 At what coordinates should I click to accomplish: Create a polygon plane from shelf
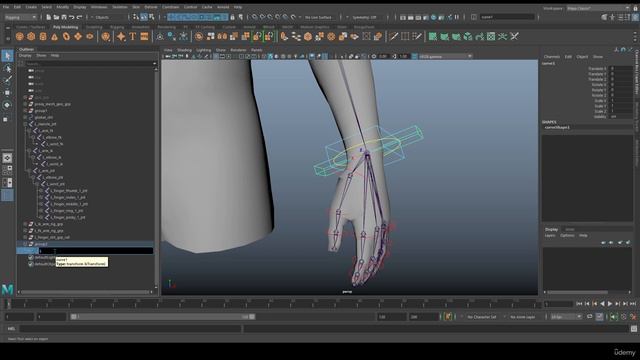pyautogui.click(x=78, y=37)
